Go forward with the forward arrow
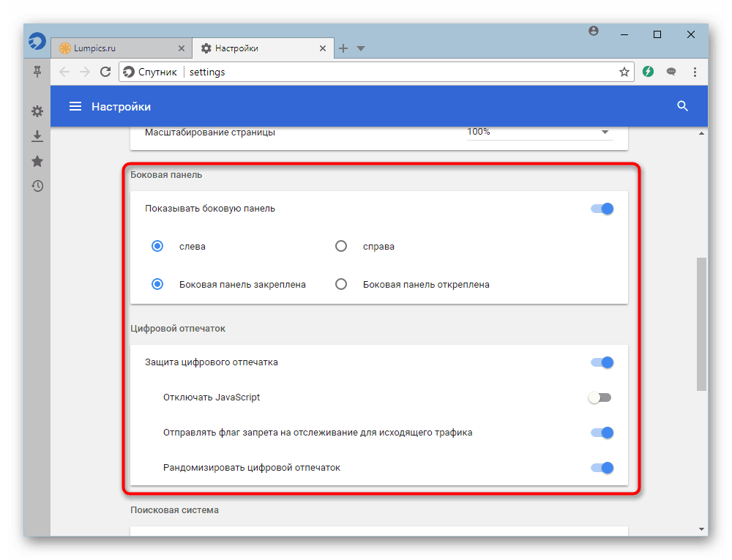 coord(84,72)
